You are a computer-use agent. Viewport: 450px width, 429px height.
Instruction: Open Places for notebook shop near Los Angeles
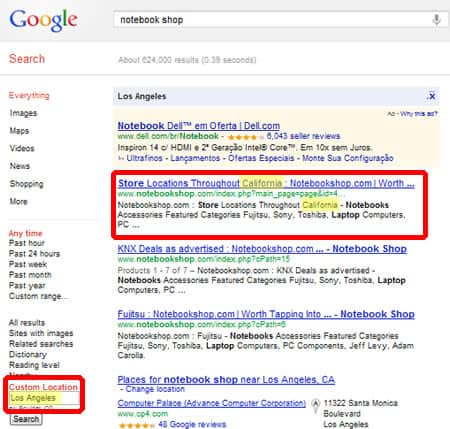coord(226,380)
